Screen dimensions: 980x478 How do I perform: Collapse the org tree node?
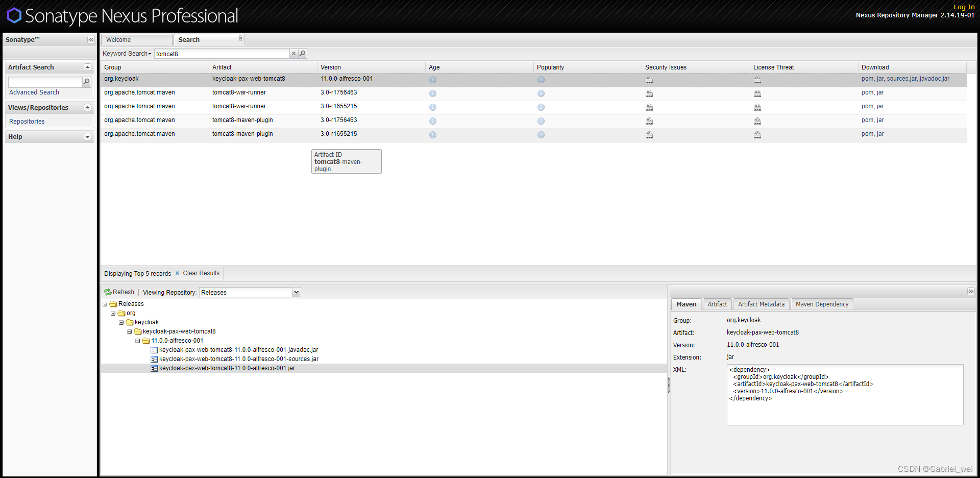tap(113, 313)
